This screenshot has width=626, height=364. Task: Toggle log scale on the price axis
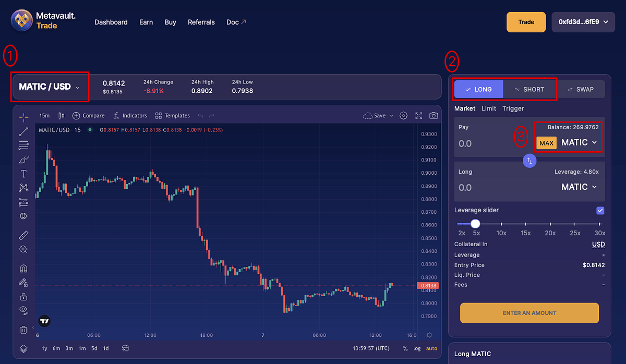(416, 348)
